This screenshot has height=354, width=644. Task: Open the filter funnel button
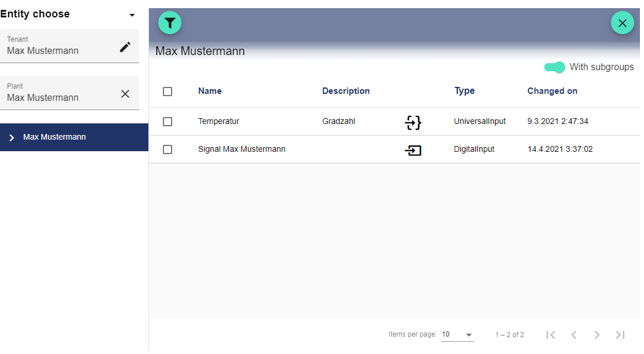pyautogui.click(x=170, y=23)
